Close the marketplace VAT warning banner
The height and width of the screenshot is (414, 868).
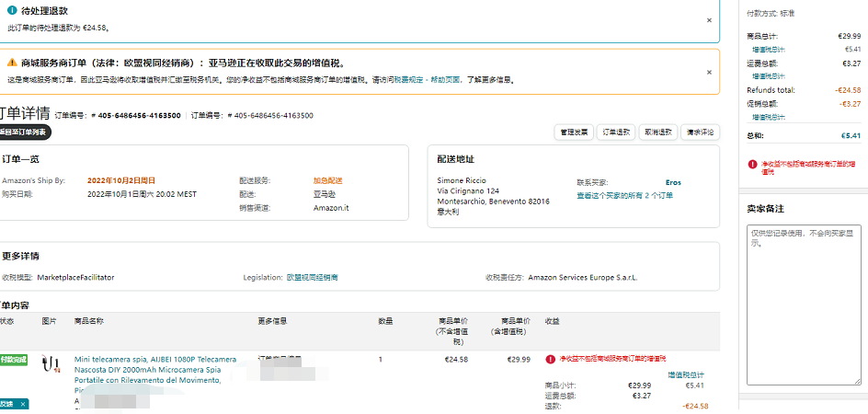pos(709,72)
